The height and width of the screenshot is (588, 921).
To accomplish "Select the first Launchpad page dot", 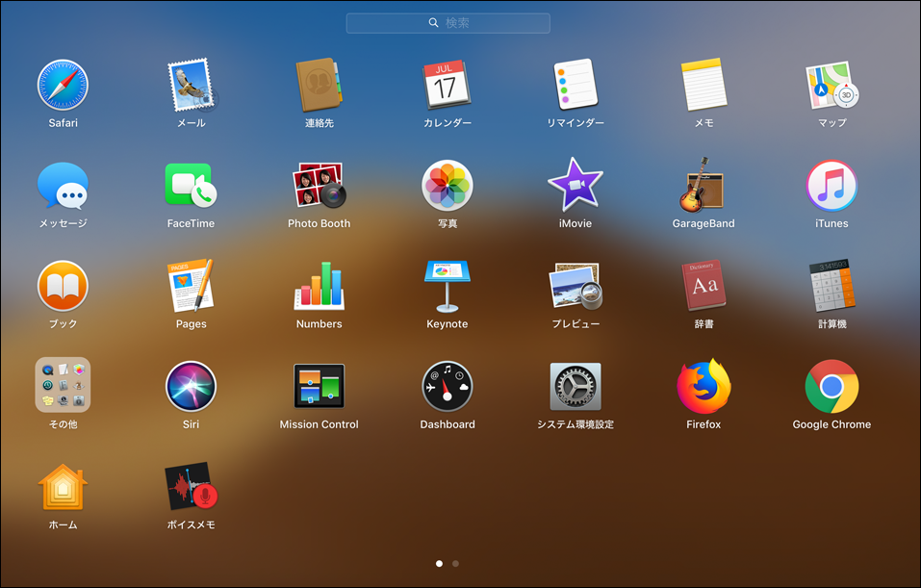I will (440, 563).
